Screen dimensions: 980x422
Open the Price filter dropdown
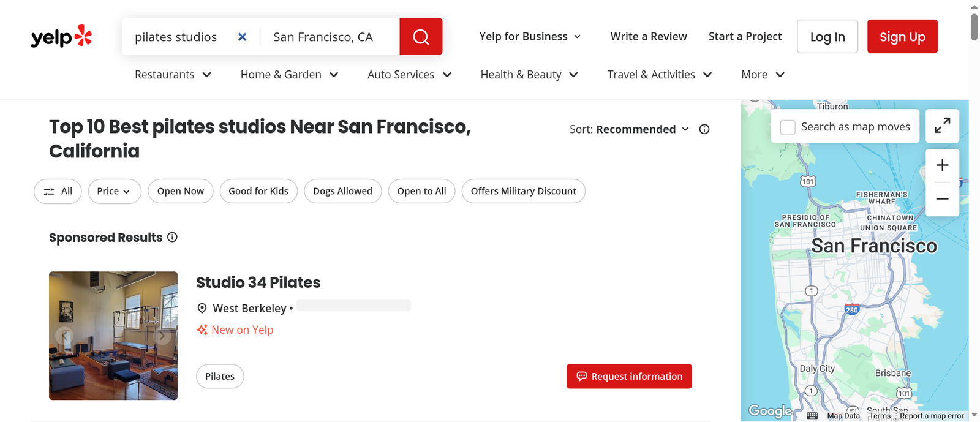click(x=115, y=191)
